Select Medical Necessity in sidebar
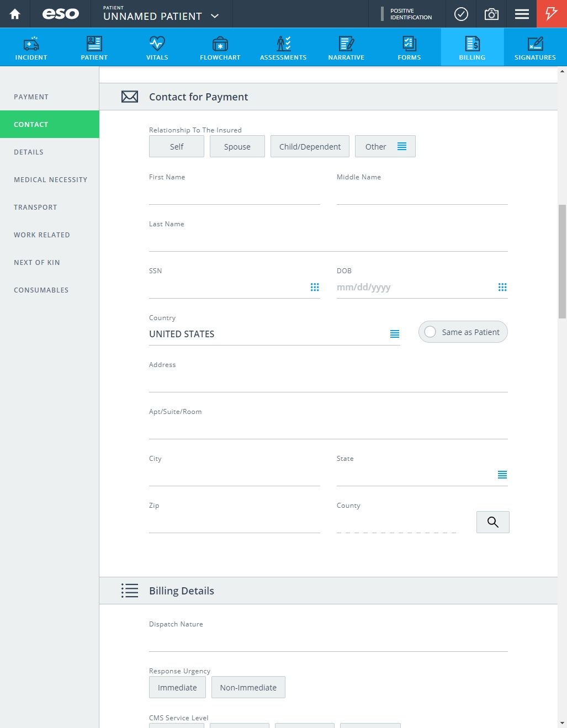The width and height of the screenshot is (567, 728). pos(50,179)
